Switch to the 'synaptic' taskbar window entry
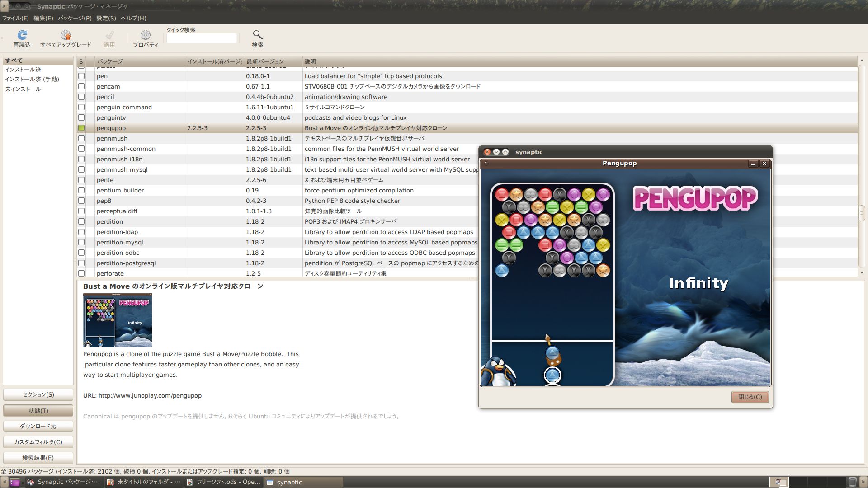Viewport: 868px width, 488px height. pyautogui.click(x=303, y=482)
